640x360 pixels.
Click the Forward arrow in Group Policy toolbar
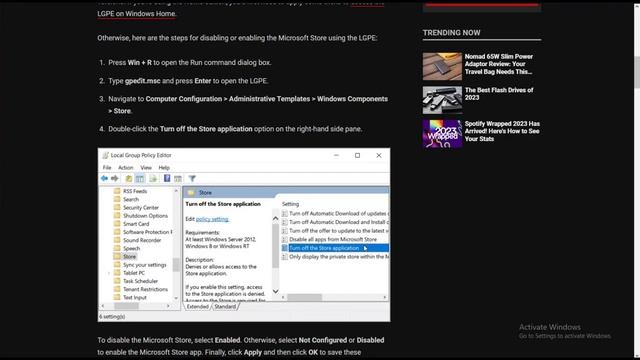pyautogui.click(x=115, y=178)
